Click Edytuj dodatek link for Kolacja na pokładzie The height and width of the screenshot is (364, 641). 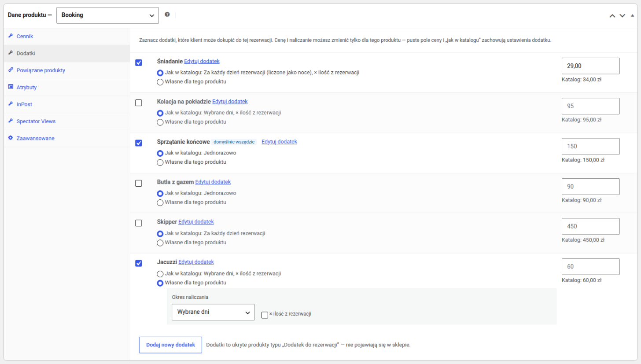point(230,101)
